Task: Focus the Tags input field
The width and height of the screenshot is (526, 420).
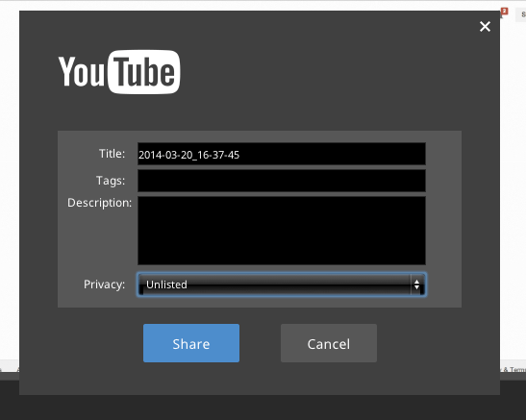Action: [x=282, y=181]
